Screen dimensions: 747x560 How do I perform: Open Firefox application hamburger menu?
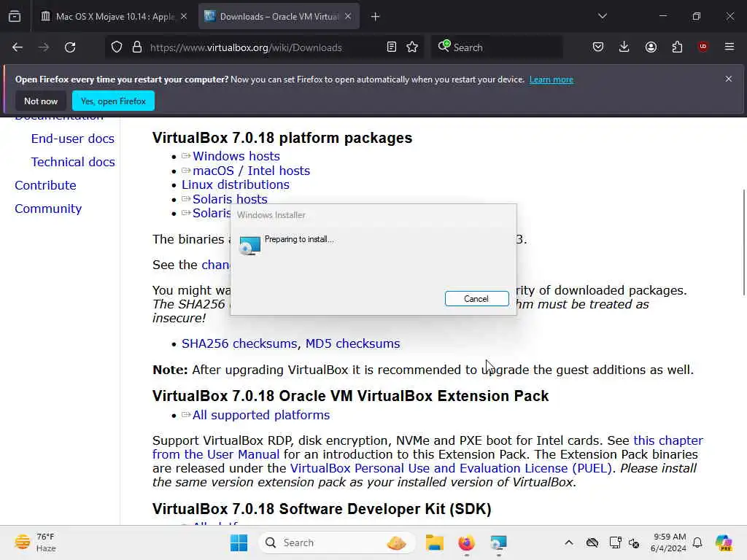[729, 47]
